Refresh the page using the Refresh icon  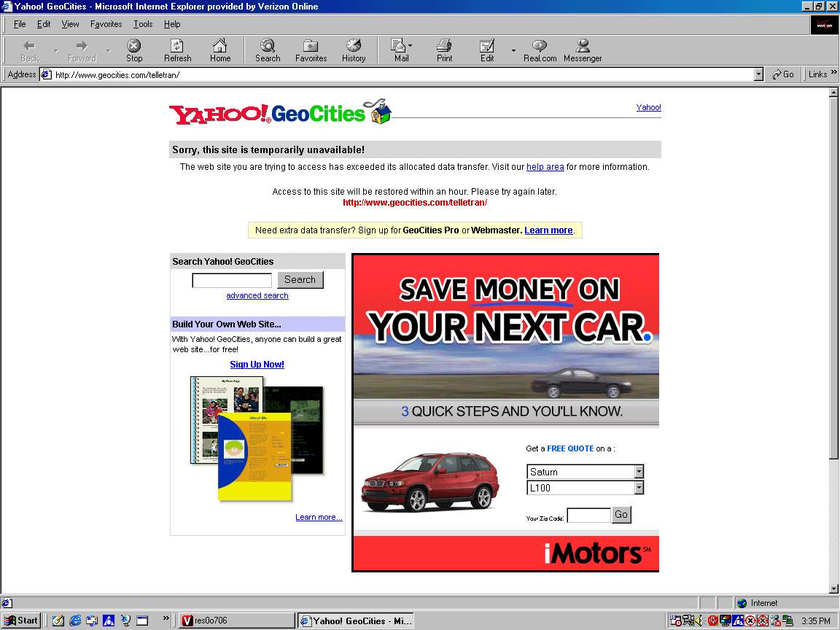[177, 50]
